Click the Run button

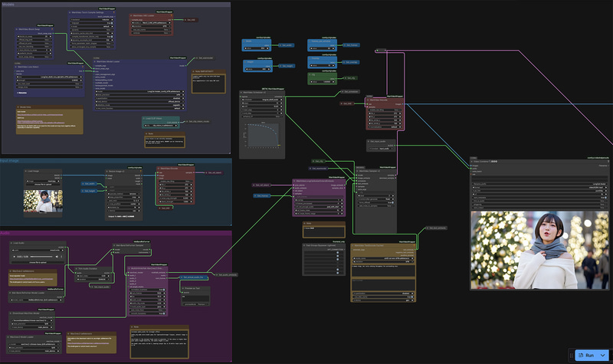pos(586,355)
